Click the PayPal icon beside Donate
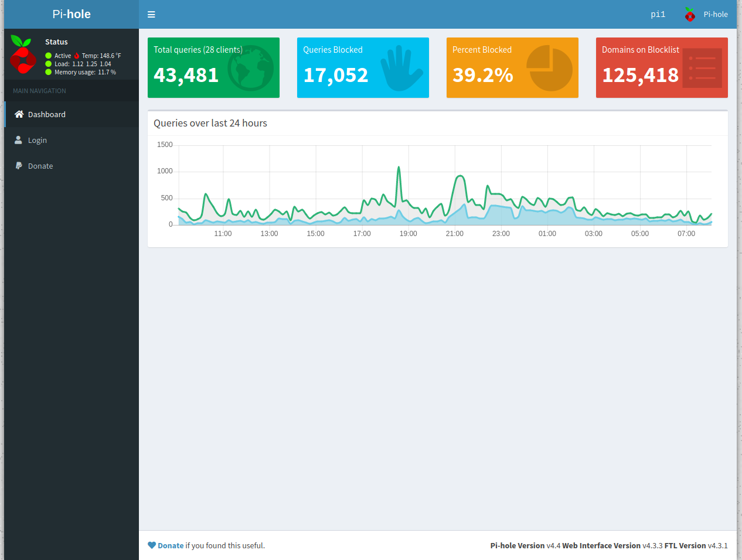The image size is (742, 560). (19, 166)
